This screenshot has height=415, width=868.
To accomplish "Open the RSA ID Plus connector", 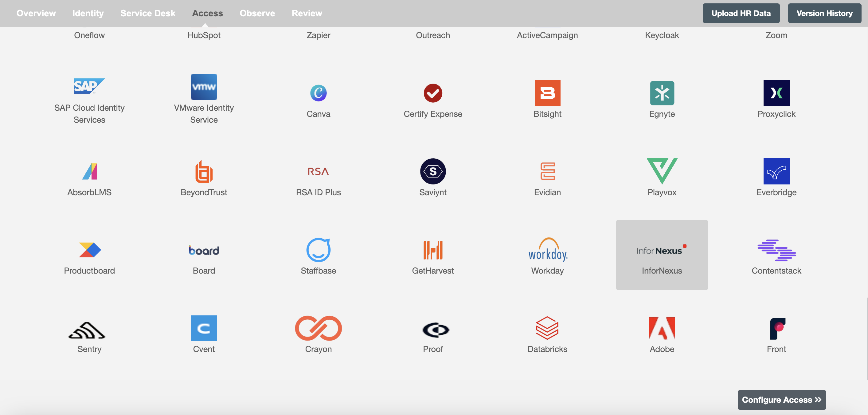I will coord(318,177).
